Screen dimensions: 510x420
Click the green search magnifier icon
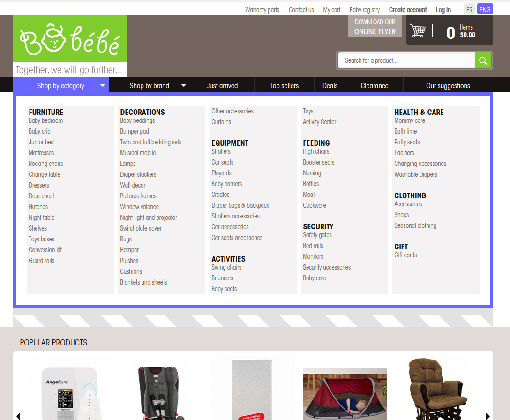click(483, 60)
